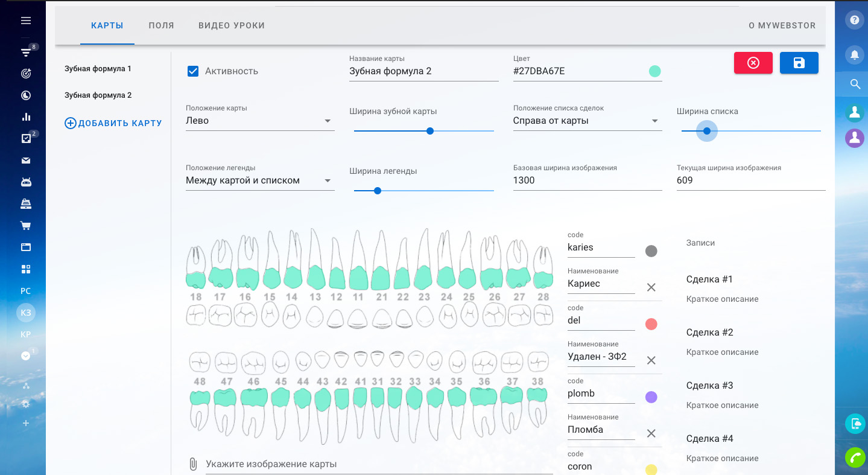Expand the Положение карты dropdown

pos(259,121)
